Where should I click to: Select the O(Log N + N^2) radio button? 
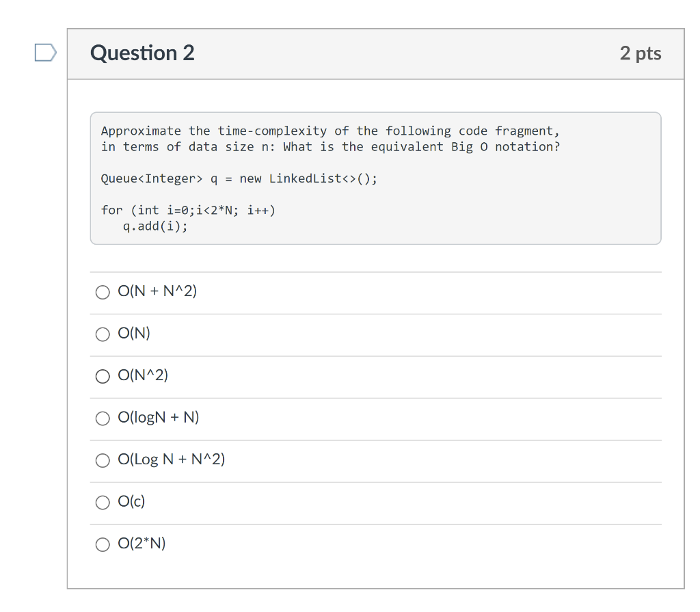[103, 460]
